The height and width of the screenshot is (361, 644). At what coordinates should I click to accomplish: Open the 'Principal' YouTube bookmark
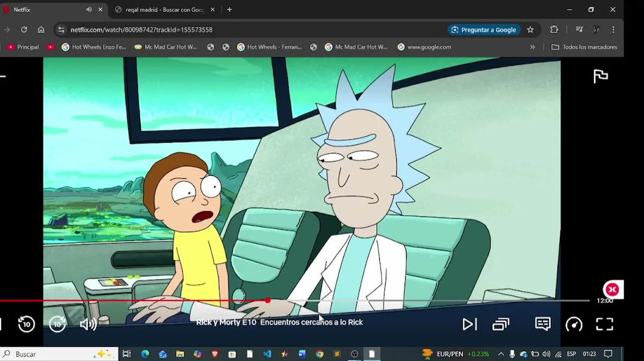coord(24,47)
